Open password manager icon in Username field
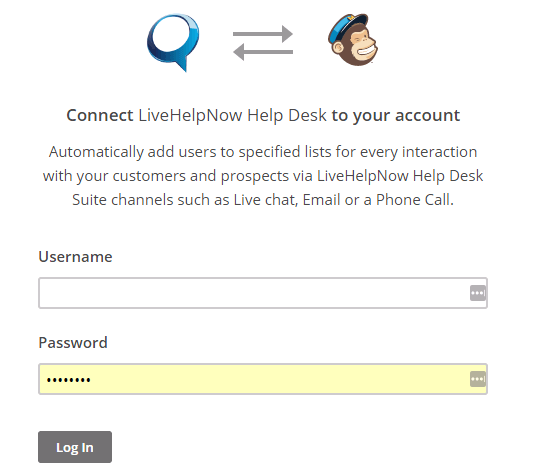 pyautogui.click(x=478, y=293)
